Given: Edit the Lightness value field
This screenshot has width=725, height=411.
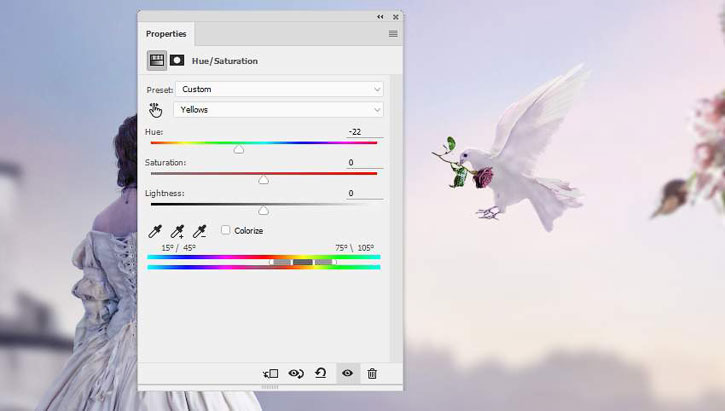Looking at the screenshot, I should click(365, 193).
